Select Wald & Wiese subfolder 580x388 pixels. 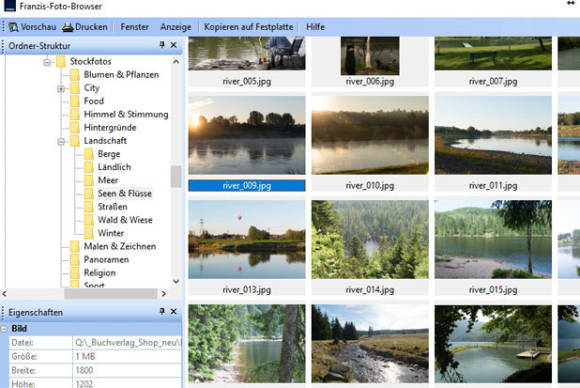[125, 220]
